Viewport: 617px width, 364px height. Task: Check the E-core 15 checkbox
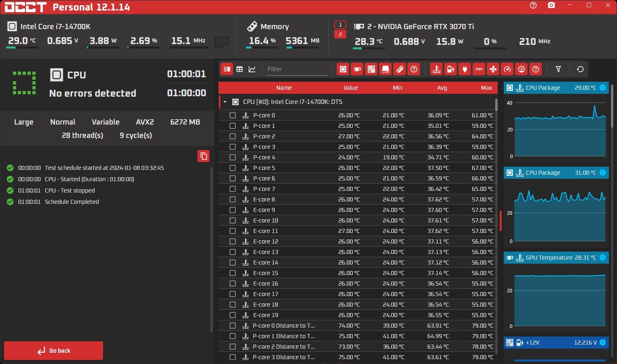click(233, 273)
